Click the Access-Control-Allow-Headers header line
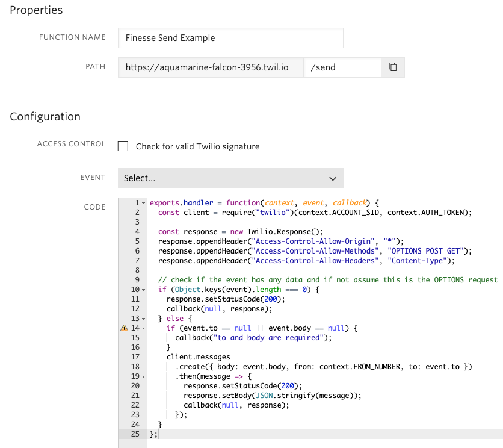Screen dimensions: 503x448 [x=306, y=261]
